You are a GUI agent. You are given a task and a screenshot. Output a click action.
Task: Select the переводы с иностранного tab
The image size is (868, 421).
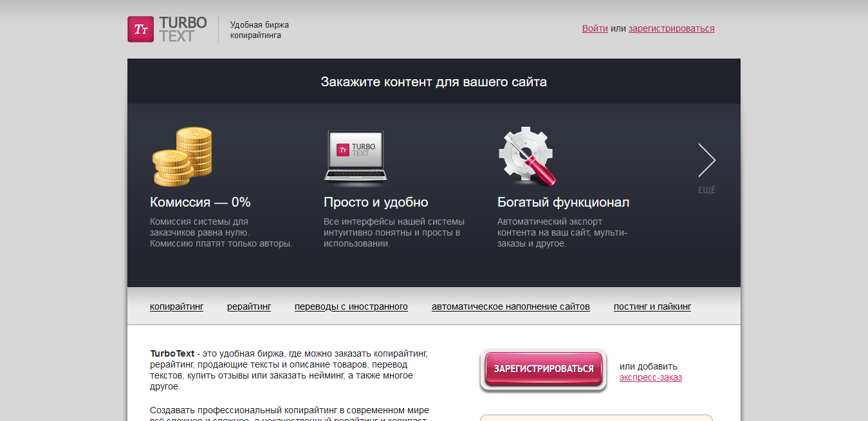(x=352, y=306)
